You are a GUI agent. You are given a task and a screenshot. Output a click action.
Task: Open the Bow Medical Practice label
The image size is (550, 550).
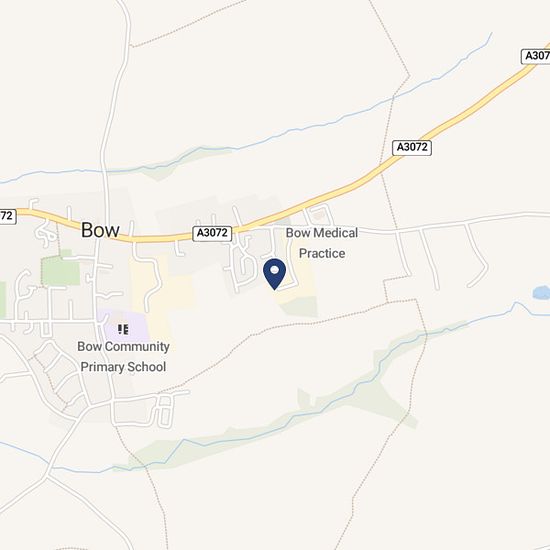(322, 243)
